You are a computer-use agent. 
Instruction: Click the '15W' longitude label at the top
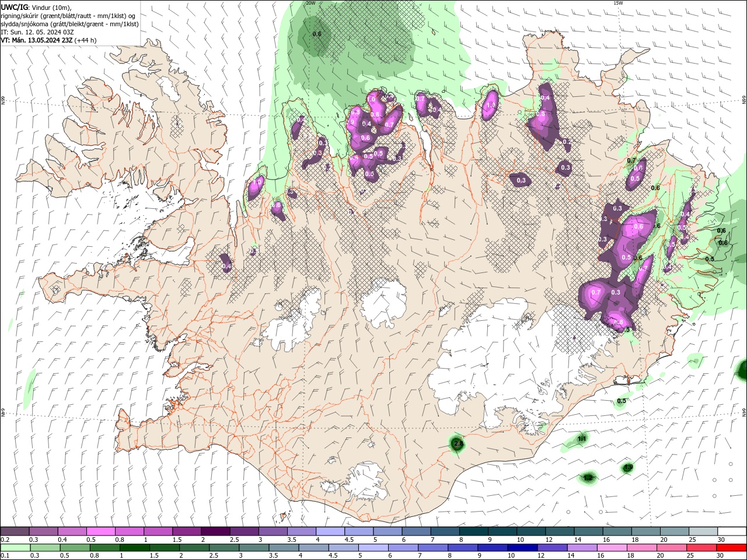tap(618, 3)
